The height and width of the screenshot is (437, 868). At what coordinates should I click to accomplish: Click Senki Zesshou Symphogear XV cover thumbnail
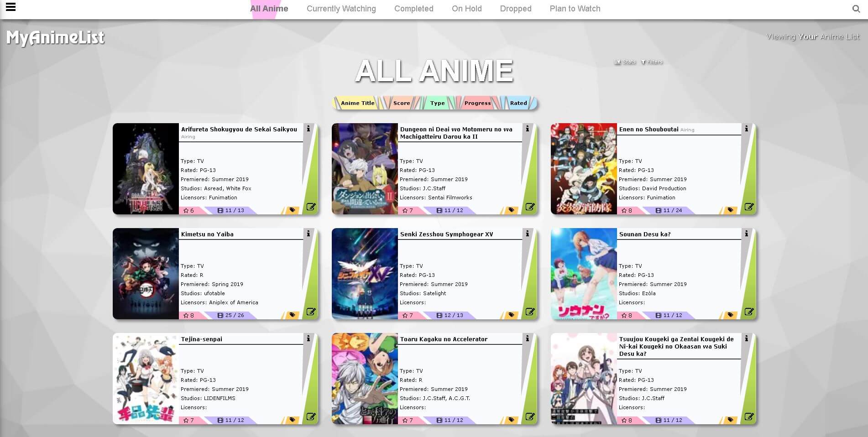(365, 274)
